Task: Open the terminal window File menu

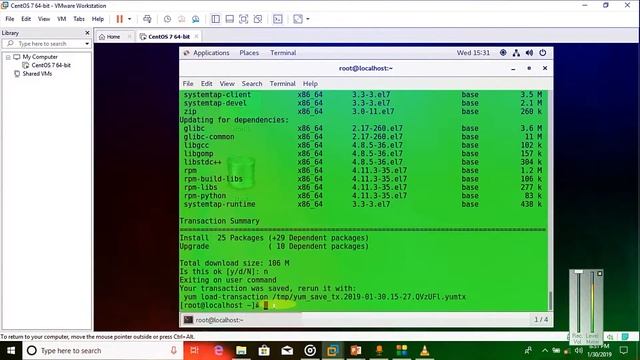Action: [188, 83]
